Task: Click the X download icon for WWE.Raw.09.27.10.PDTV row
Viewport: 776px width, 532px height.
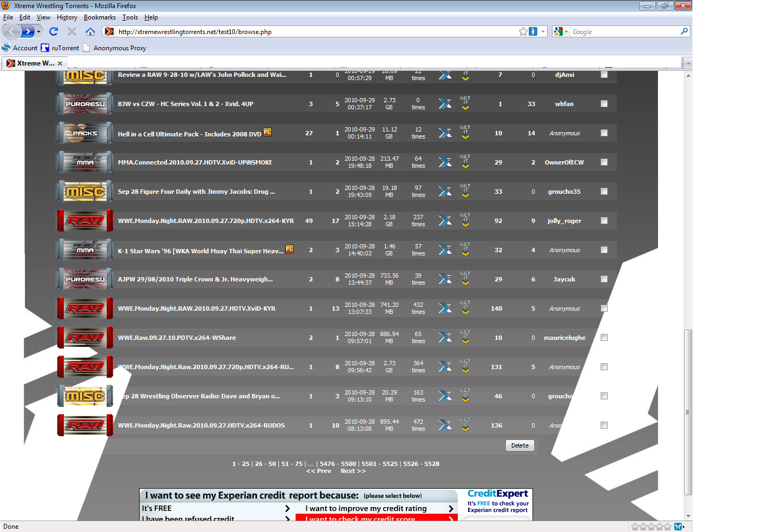Action: (445, 338)
